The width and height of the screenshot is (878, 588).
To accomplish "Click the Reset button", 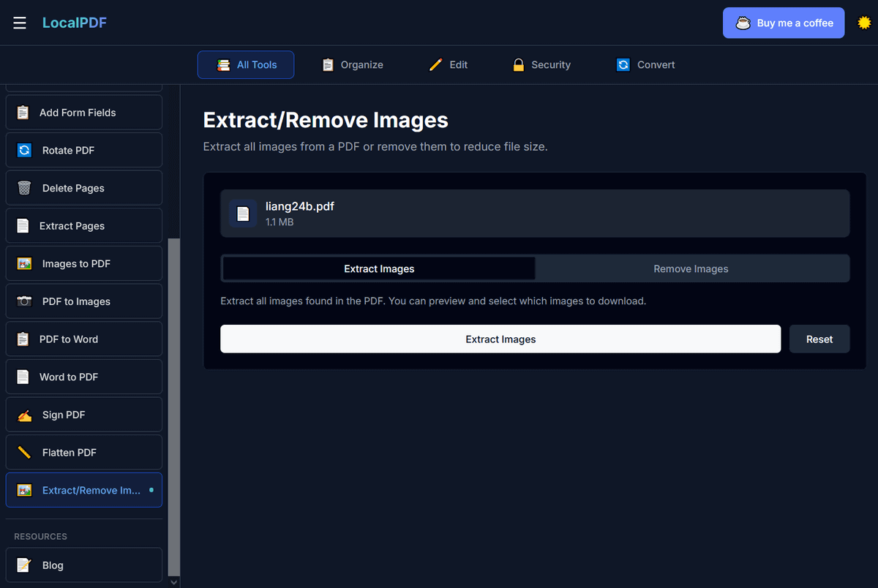I will (819, 339).
